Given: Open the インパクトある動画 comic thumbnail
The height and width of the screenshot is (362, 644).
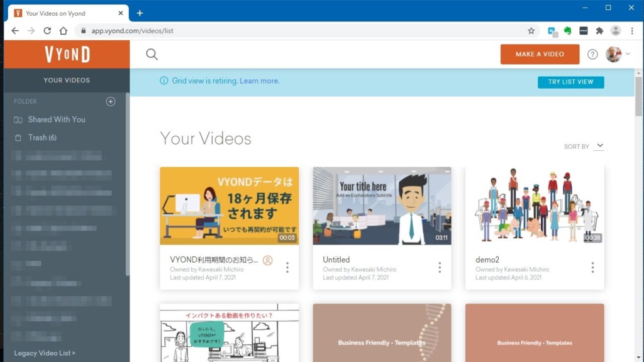Looking at the screenshot, I should pyautogui.click(x=229, y=333).
